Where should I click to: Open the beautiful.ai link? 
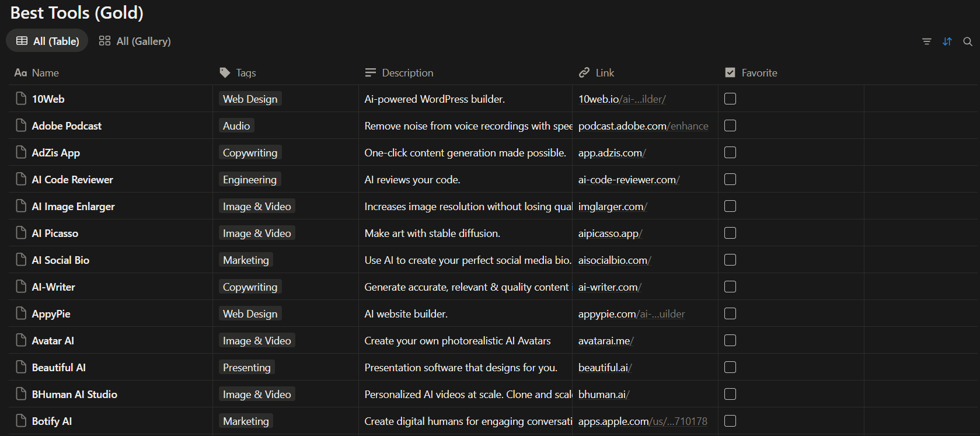605,368
